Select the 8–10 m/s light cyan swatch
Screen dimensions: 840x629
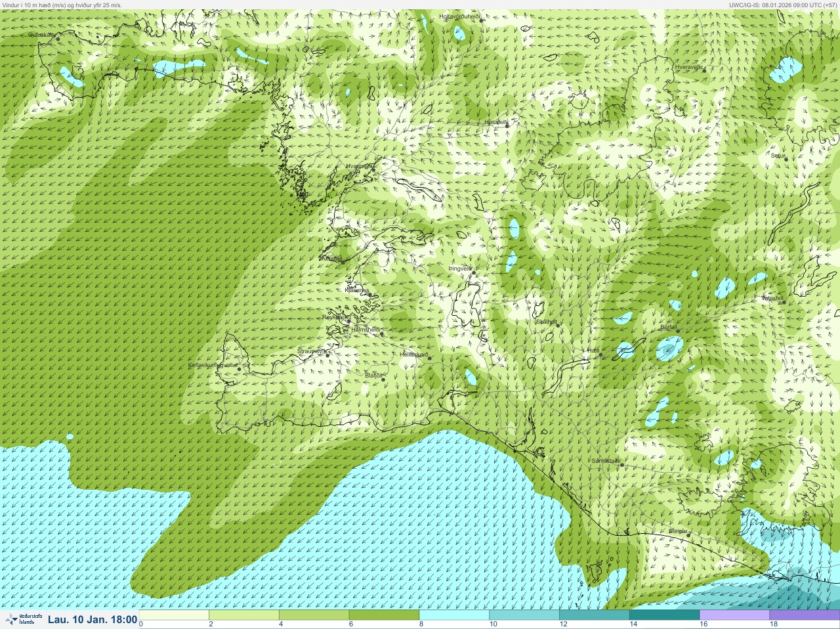[x=454, y=615]
